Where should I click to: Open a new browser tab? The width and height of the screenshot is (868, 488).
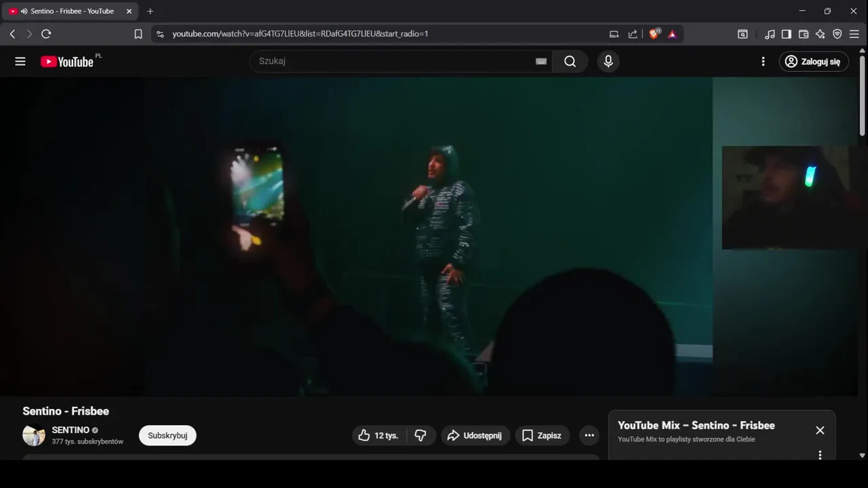tap(151, 12)
